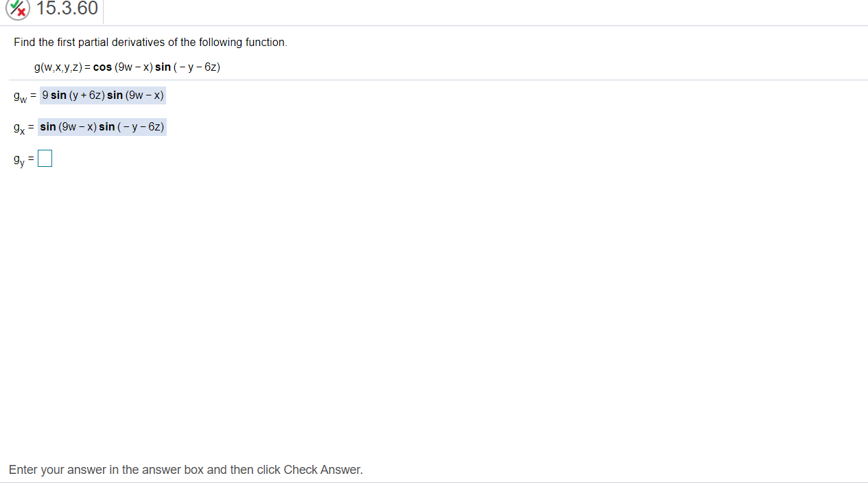Image resolution: width=868 pixels, height=489 pixels.
Task: Click 'sin (9w − x)' in the g_w answer
Action: [135, 95]
